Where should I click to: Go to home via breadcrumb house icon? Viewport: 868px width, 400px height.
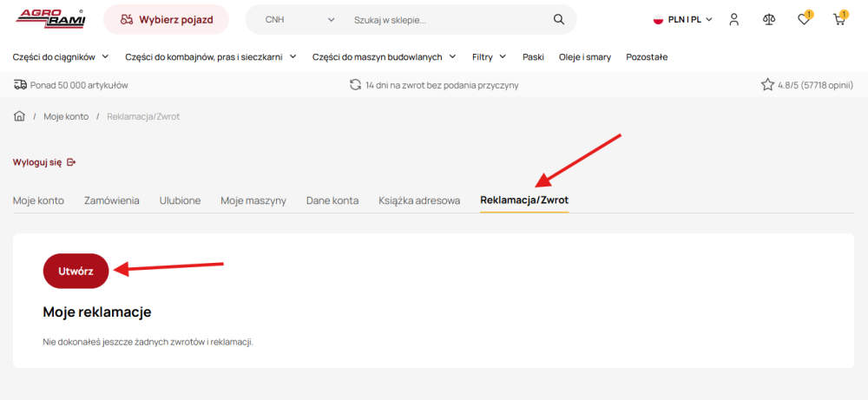pos(19,116)
